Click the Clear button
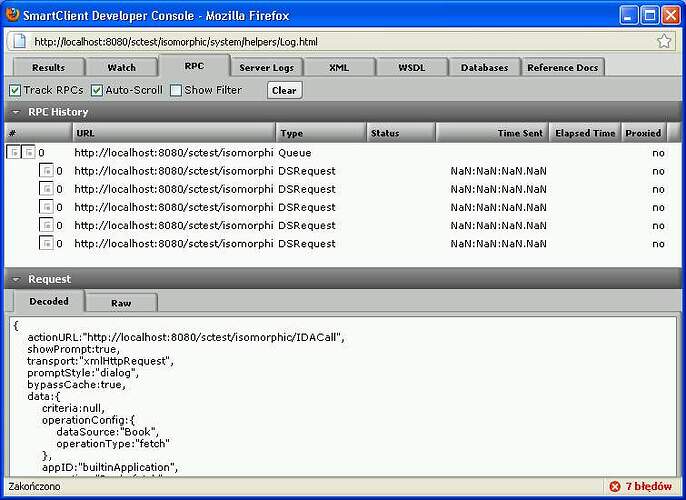This screenshot has width=686, height=500. pyautogui.click(x=284, y=91)
